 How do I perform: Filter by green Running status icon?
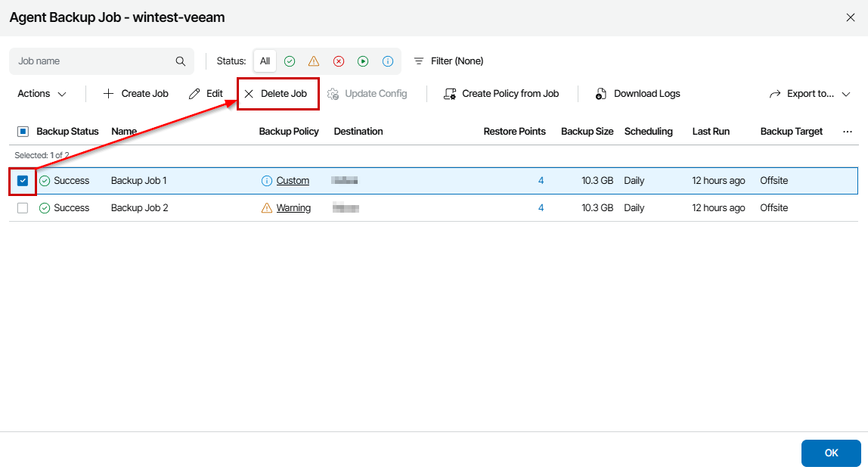click(363, 61)
